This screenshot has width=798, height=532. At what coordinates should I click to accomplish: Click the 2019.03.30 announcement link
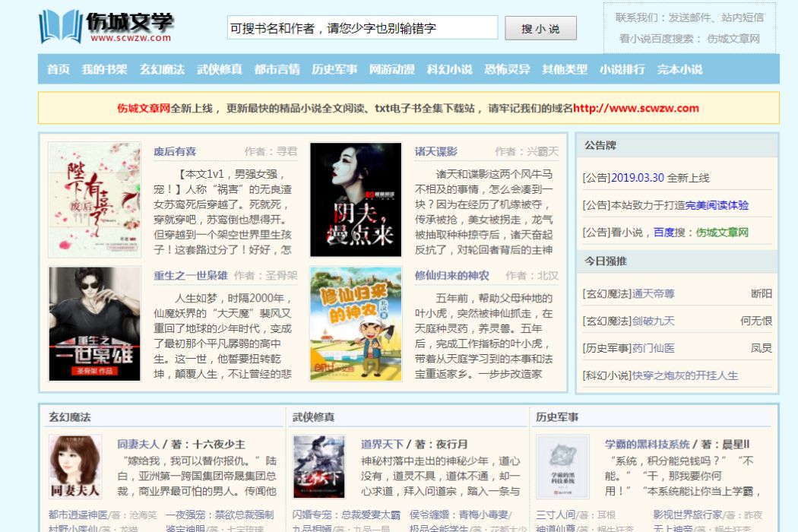(x=638, y=178)
